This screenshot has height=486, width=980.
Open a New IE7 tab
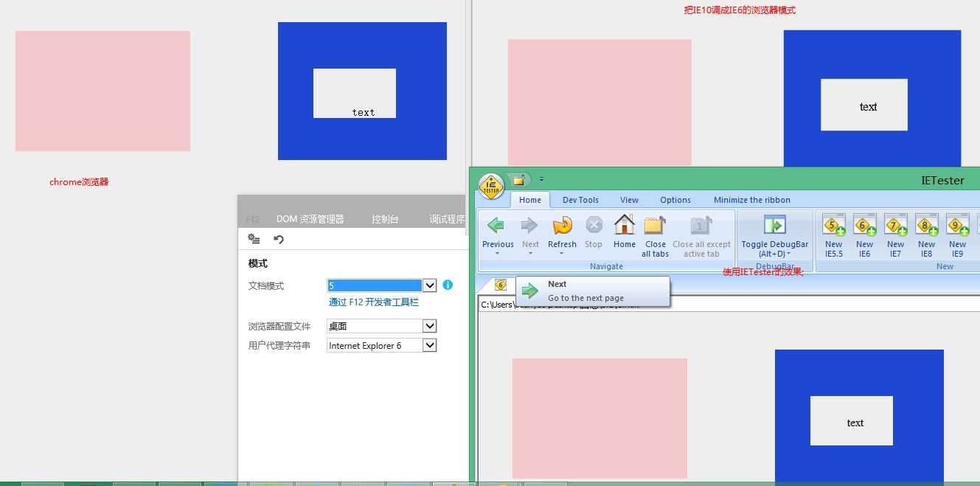point(896,226)
